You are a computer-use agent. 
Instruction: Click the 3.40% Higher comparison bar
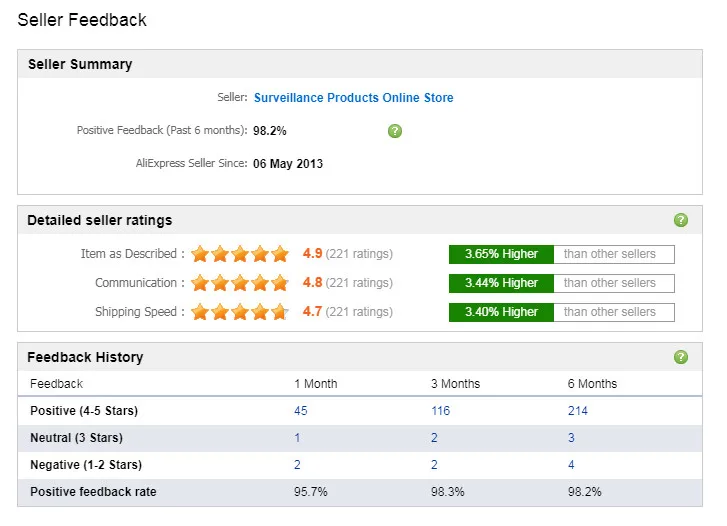pos(500,312)
